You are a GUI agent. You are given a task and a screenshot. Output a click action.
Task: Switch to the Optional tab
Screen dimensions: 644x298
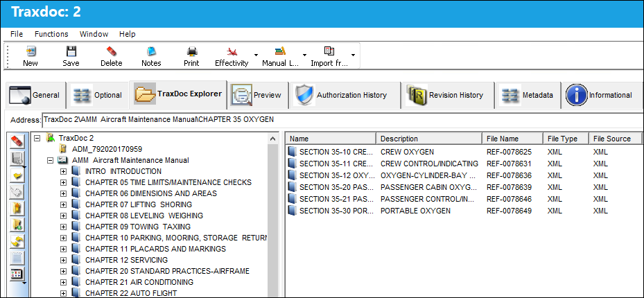[97, 95]
